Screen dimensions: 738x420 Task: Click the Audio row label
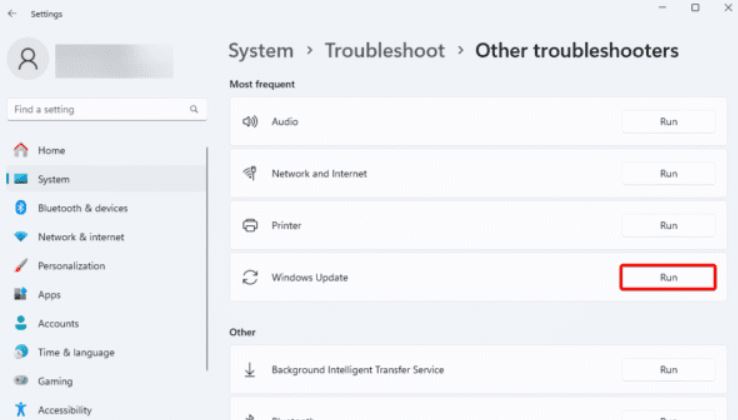pos(285,121)
